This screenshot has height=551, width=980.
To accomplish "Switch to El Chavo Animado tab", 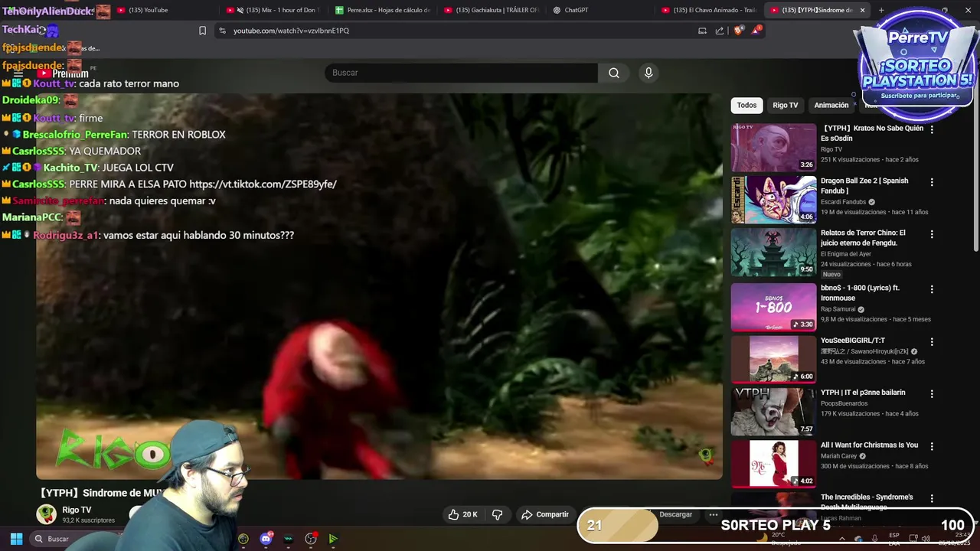I will (709, 10).
